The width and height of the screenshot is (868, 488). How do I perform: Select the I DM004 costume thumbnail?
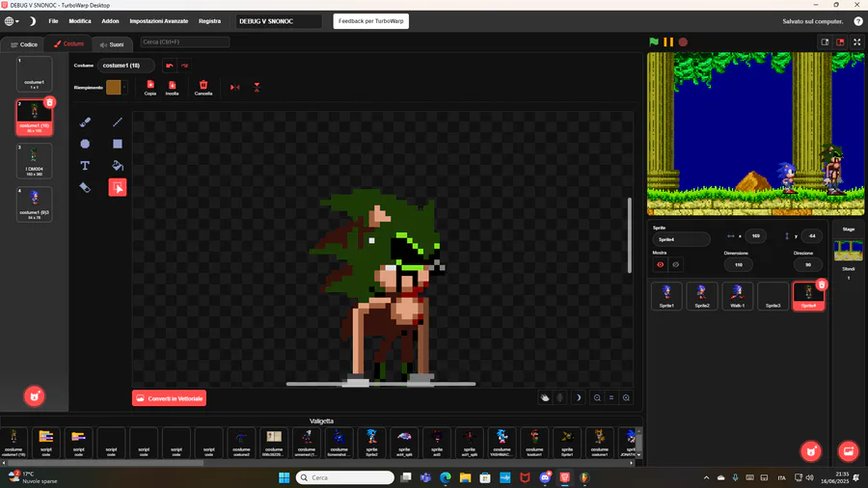[35, 161]
